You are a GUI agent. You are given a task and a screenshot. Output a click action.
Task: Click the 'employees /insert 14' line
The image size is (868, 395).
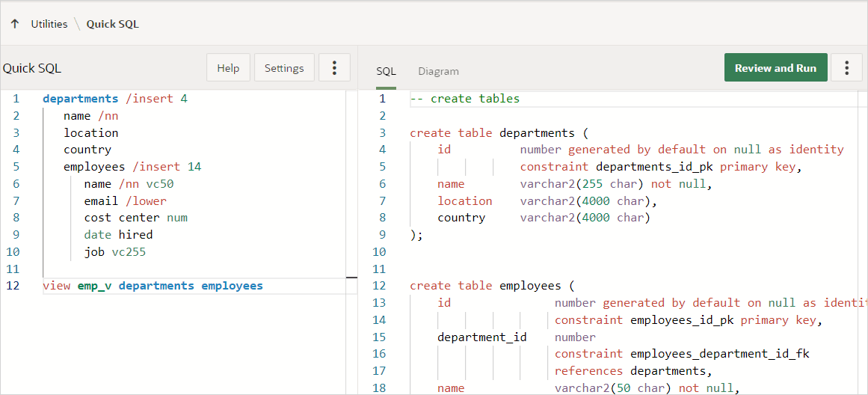[x=132, y=167]
